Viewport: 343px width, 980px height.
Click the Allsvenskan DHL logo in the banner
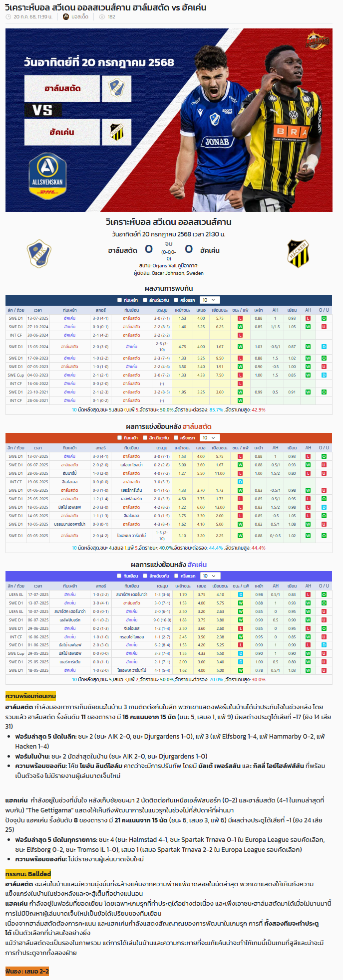tap(48, 176)
